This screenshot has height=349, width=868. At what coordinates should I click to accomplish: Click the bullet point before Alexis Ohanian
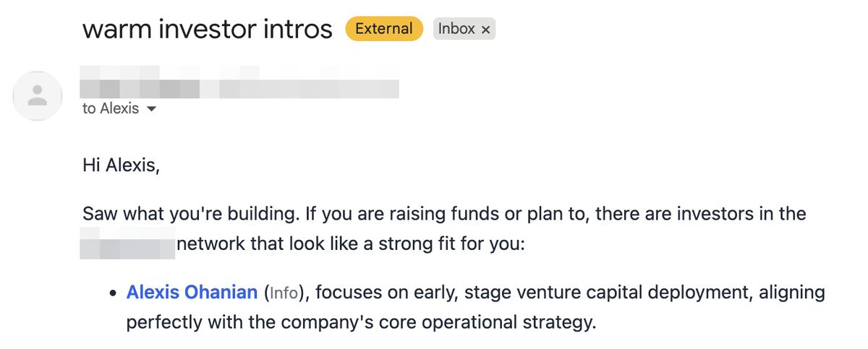coord(112,294)
